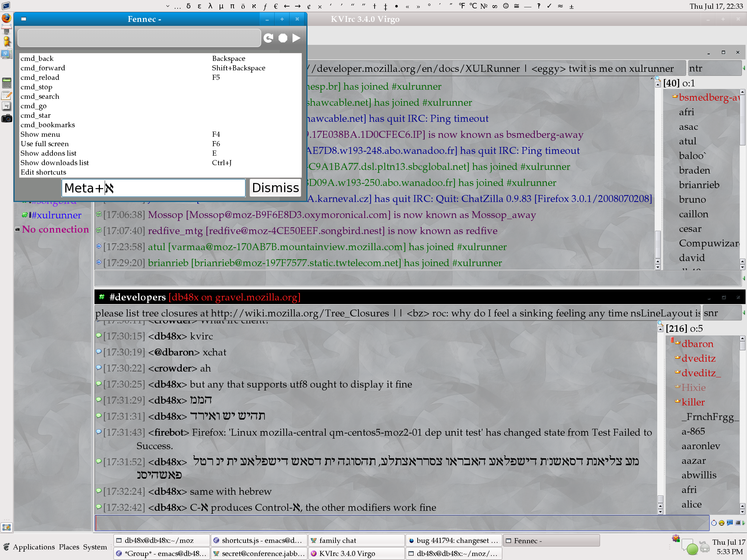747x560 pixels.
Task: Select the cmd_reload shortcut row
Action: pyautogui.click(x=160, y=77)
